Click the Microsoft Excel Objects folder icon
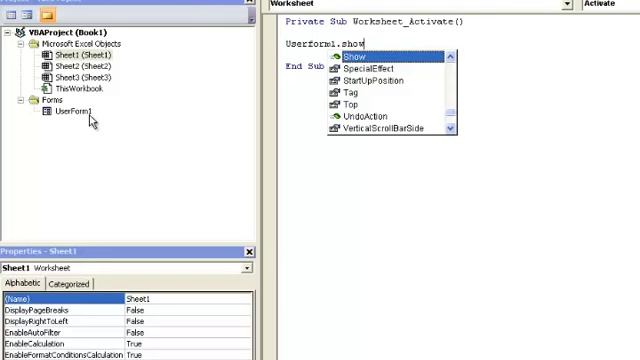This screenshot has height=360, width=640. click(x=34, y=44)
